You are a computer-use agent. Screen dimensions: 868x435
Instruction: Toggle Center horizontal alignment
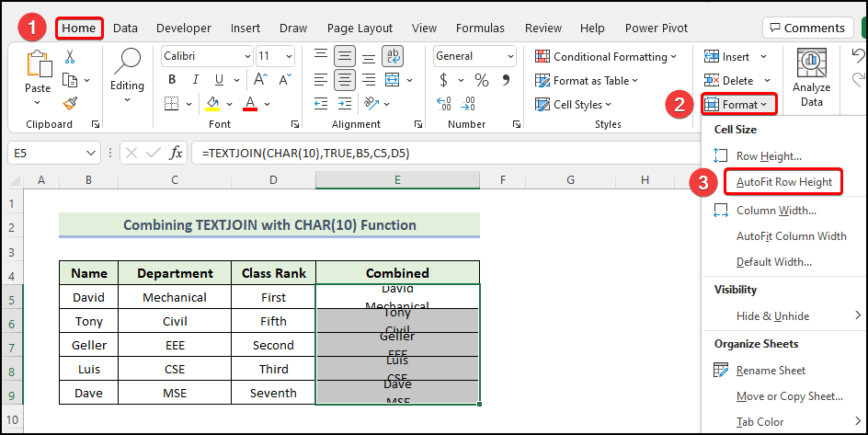(x=344, y=80)
